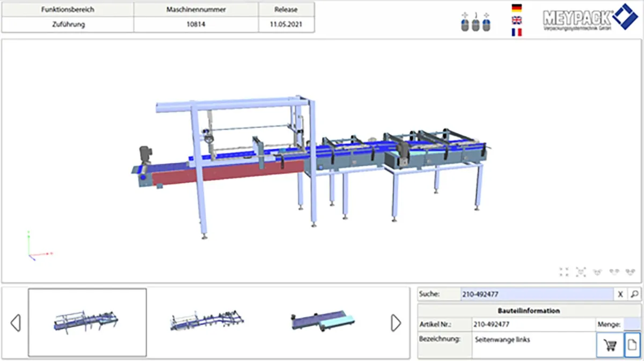Clear the search with X button
Image resolution: width=644 pixels, height=361 pixels.
tap(620, 294)
